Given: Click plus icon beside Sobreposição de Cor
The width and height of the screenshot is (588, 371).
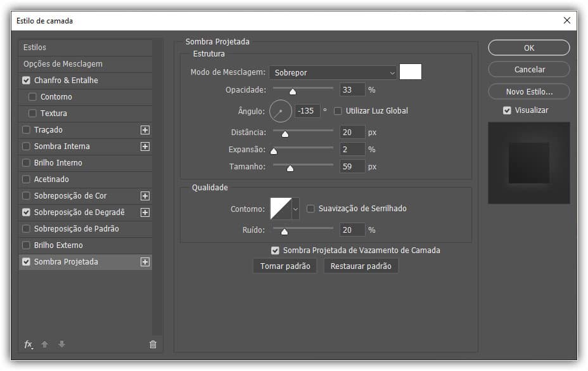Looking at the screenshot, I should point(145,196).
